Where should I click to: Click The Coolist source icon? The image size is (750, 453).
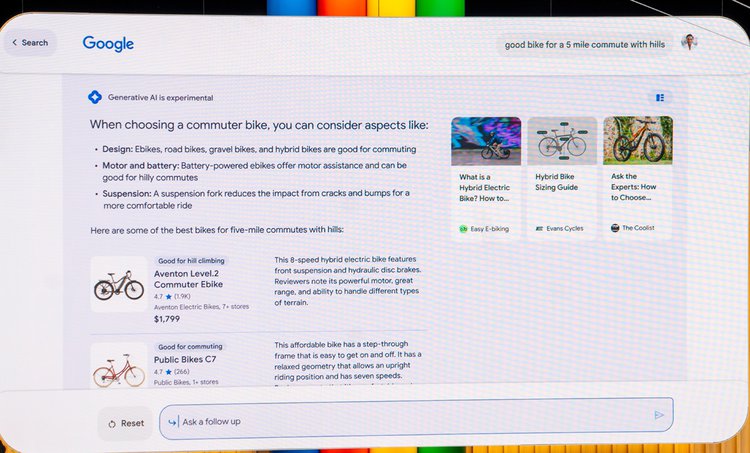click(x=615, y=228)
